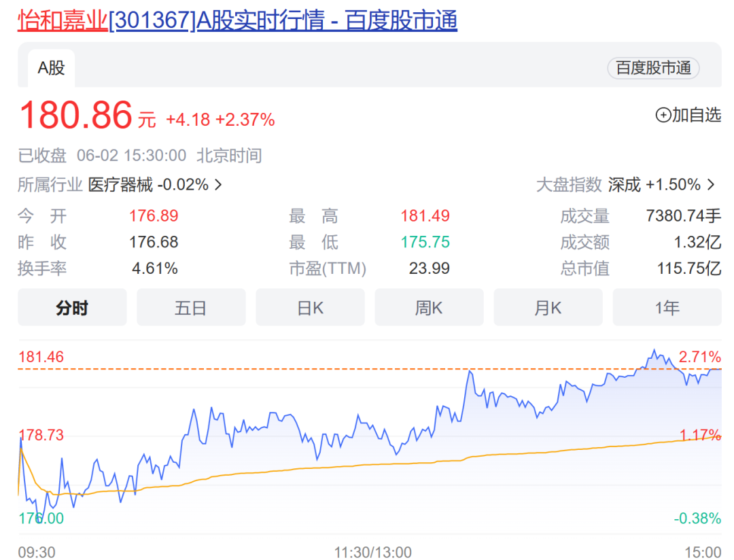Click the 换手率 value 4.61%
Screen dimensions: 734x560
coord(154,268)
